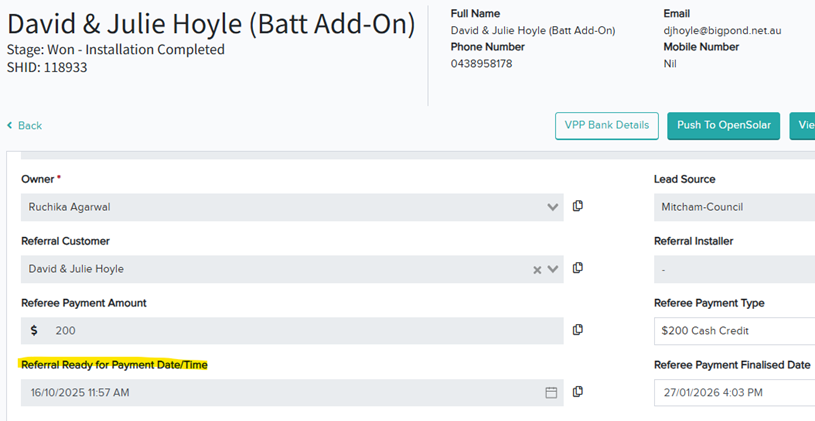This screenshot has width=815, height=421.
Task: Open calendar picker in Referral Ready date field
Action: (551, 393)
